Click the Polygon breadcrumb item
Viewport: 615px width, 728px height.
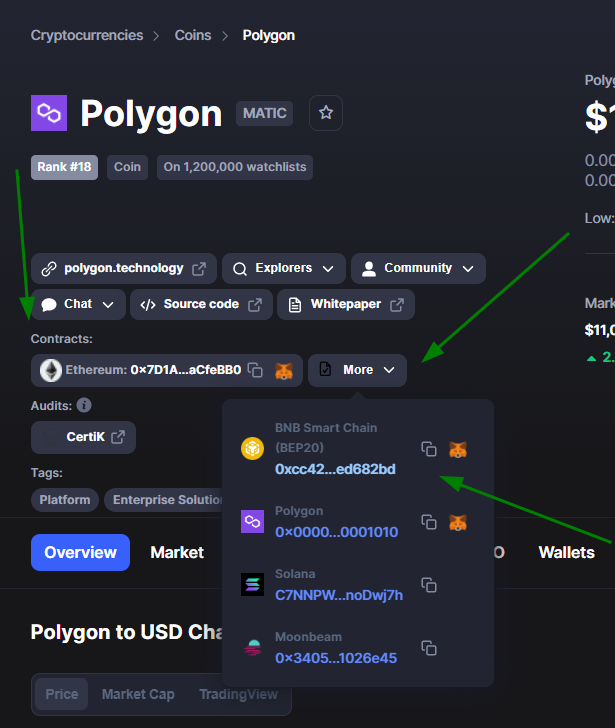[x=269, y=35]
